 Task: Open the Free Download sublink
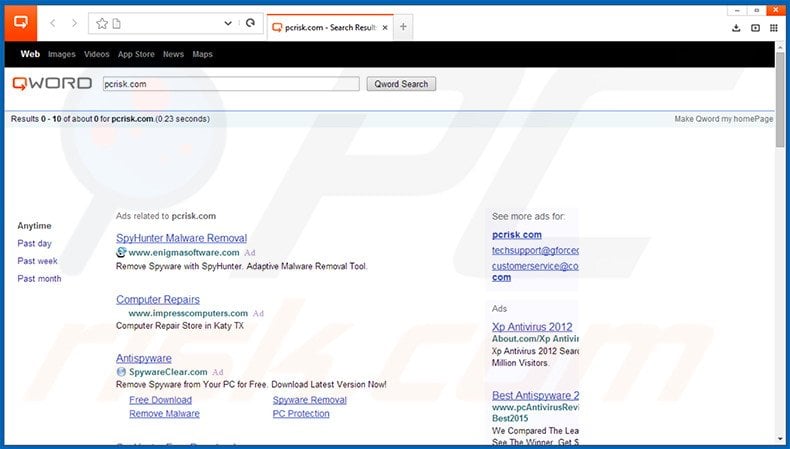pos(160,400)
